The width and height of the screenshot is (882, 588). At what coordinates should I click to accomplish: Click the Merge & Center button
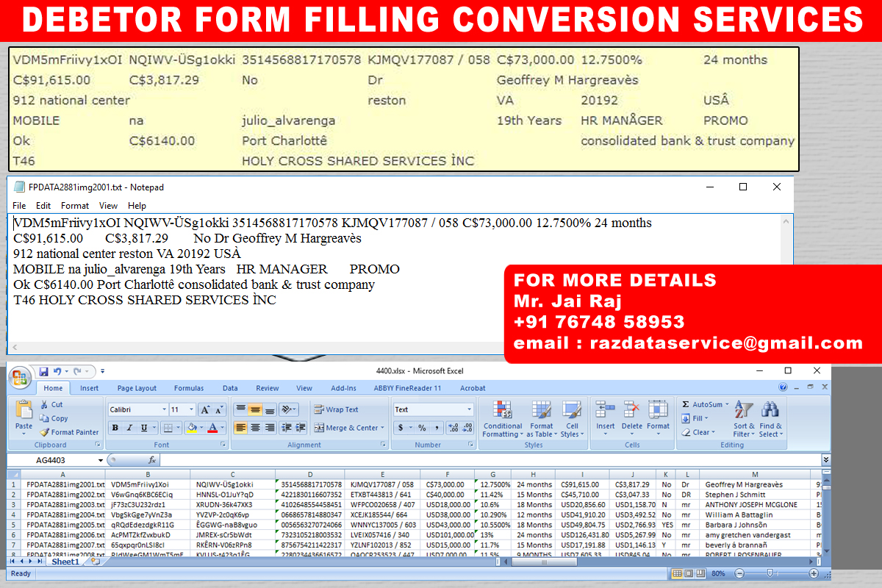tap(345, 427)
